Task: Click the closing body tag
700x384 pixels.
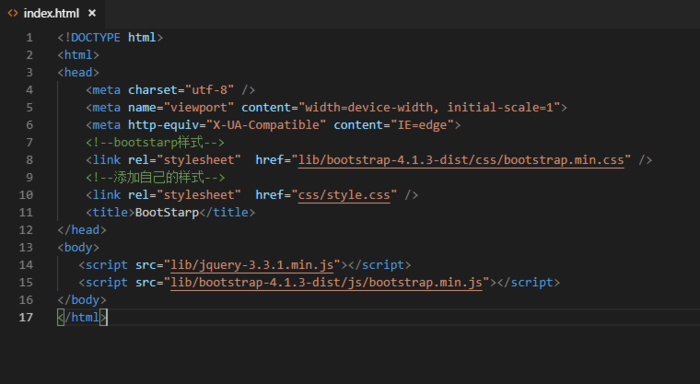Action: point(82,300)
